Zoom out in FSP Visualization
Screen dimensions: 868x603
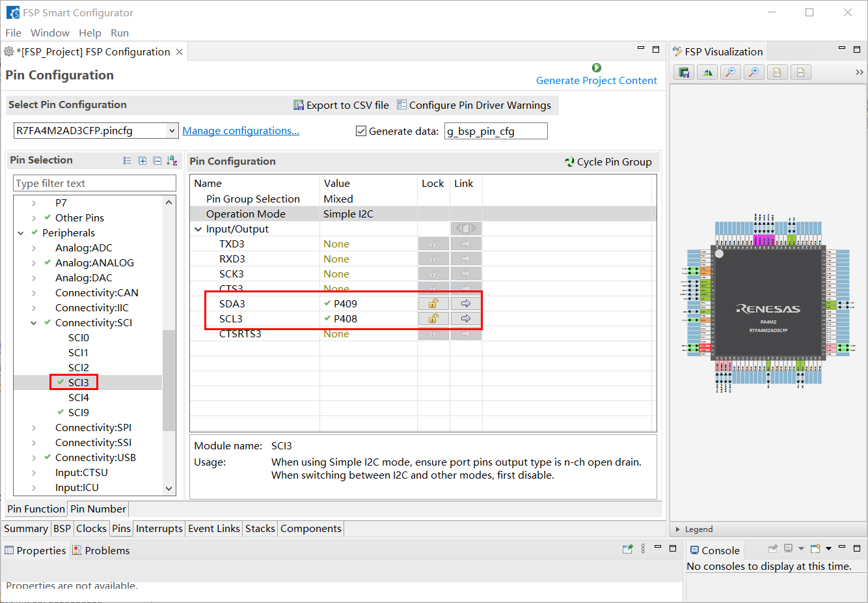click(x=731, y=72)
